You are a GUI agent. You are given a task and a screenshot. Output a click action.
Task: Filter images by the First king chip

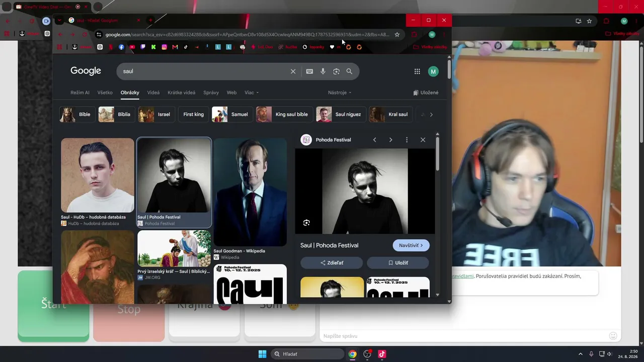coord(193,114)
